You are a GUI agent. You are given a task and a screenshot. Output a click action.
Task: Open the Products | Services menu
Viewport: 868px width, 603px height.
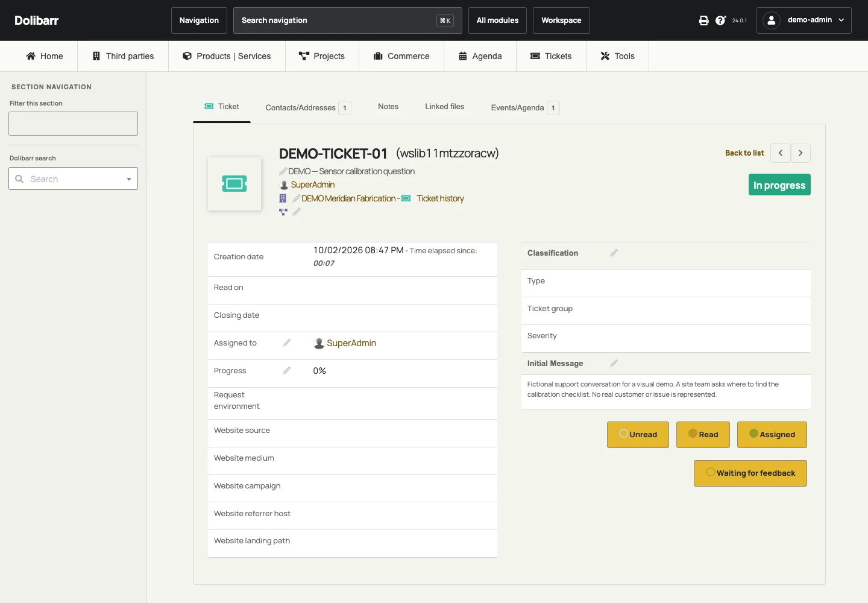[227, 56]
